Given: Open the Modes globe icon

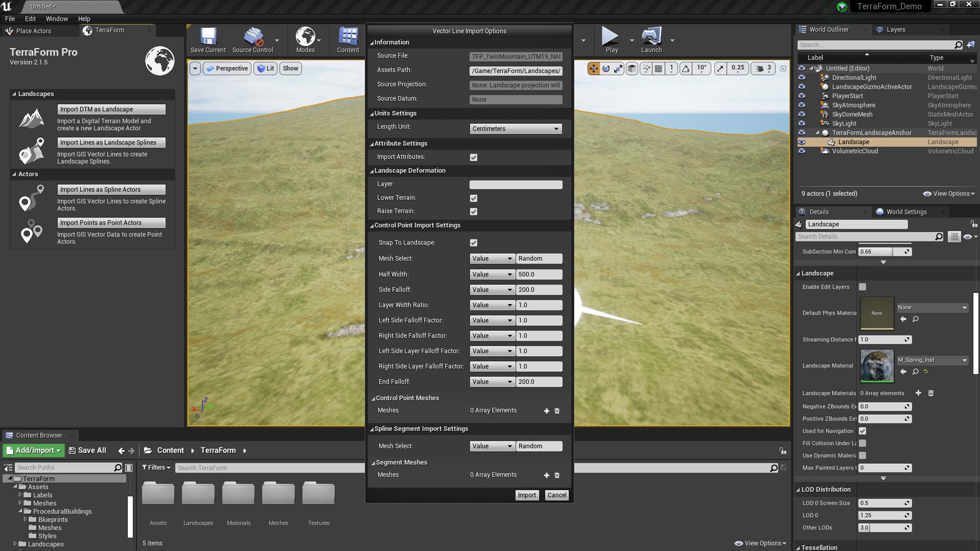Looking at the screenshot, I should point(305,40).
